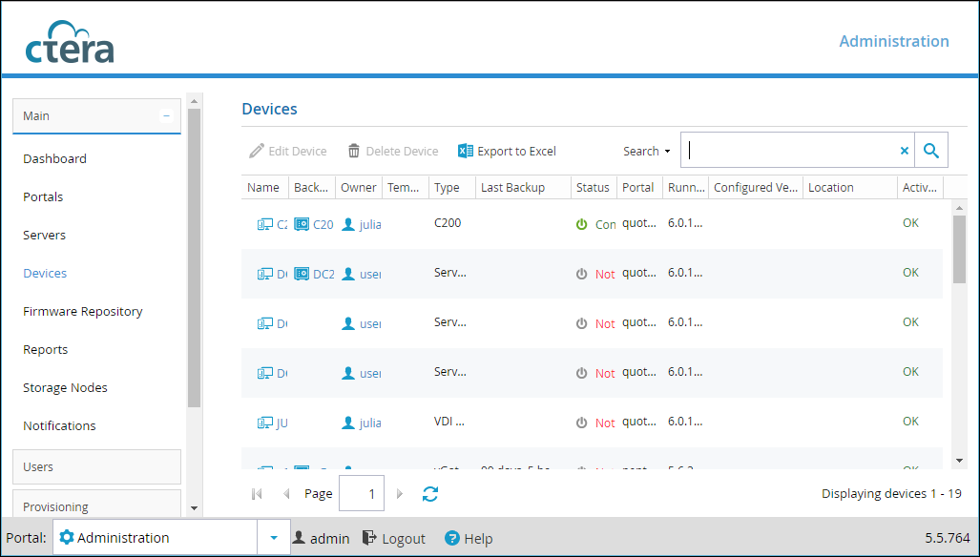This screenshot has width=980, height=557.
Task: Export devices list to Excel
Action: (x=507, y=151)
